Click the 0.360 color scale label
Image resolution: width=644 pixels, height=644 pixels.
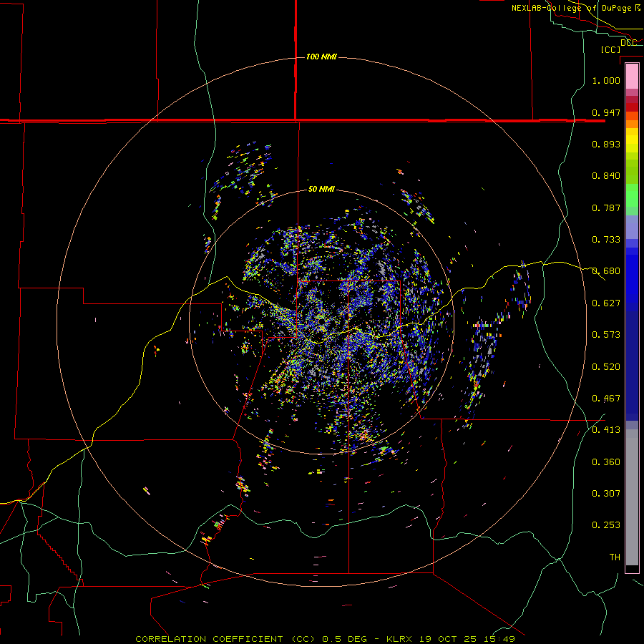606,462
